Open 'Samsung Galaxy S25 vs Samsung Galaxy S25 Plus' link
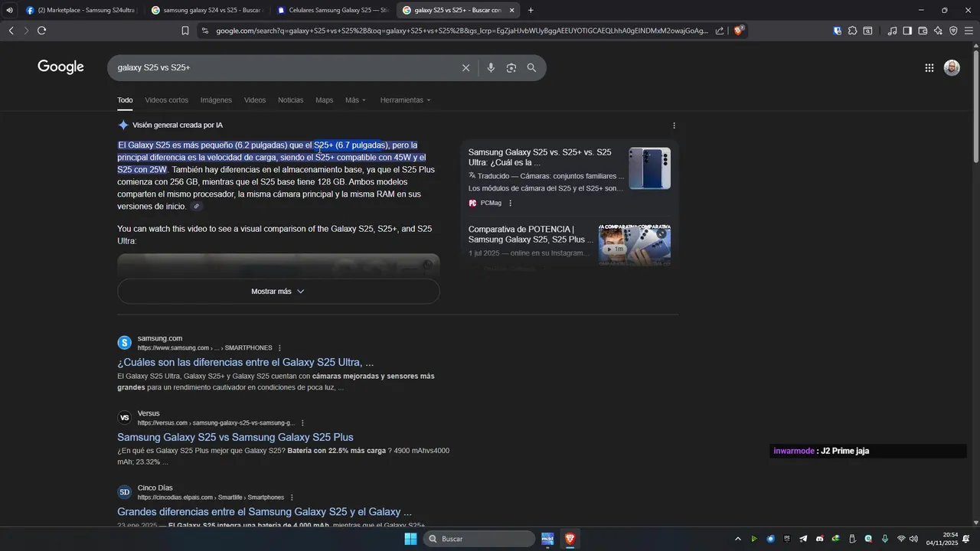 (235, 438)
